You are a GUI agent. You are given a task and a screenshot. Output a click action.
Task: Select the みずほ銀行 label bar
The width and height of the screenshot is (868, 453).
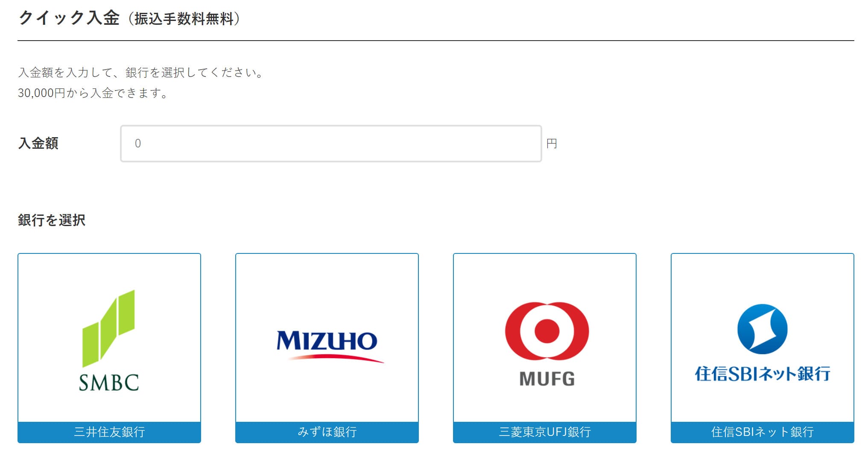point(327,432)
